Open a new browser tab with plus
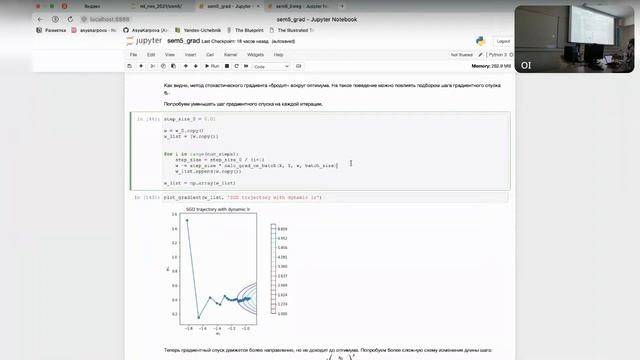This screenshot has height=360, width=640. (342, 6)
